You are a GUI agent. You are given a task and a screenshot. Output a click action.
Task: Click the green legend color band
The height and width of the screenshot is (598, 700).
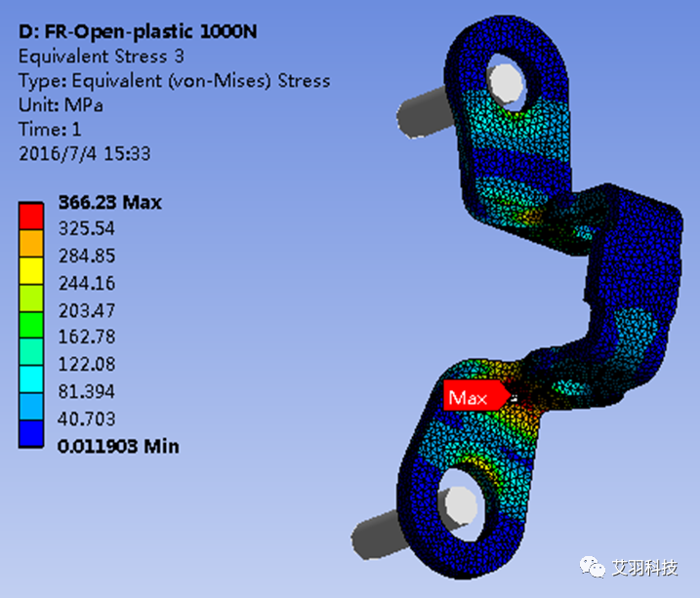click(x=31, y=325)
